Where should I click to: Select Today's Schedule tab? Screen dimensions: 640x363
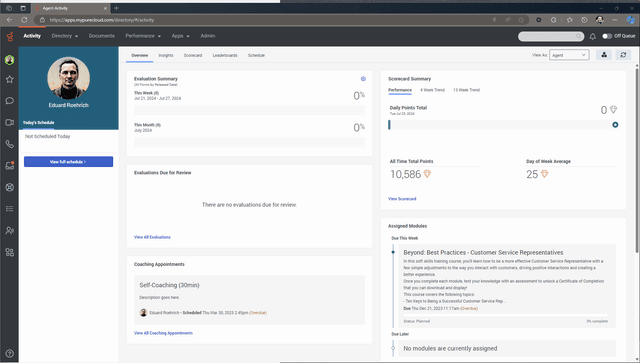(38, 122)
